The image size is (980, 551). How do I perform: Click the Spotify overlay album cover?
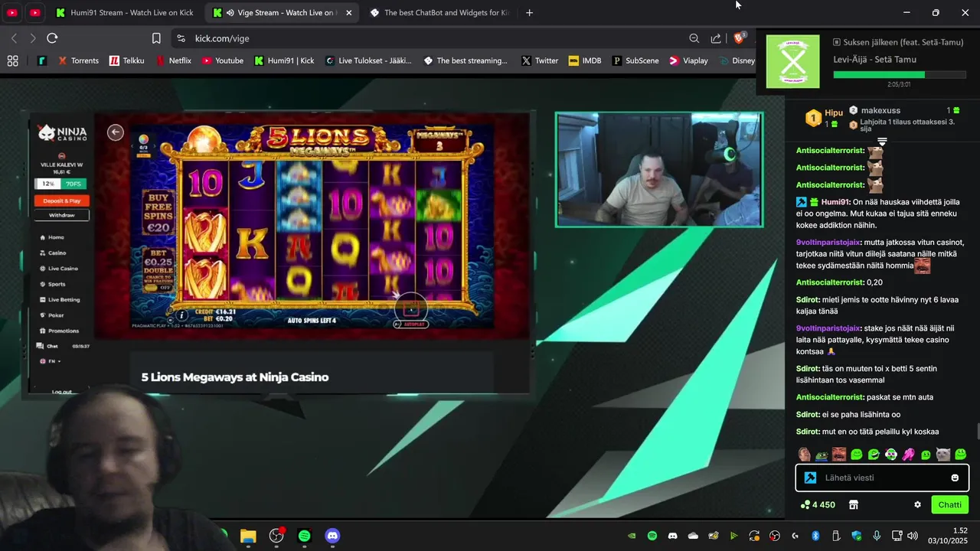792,61
